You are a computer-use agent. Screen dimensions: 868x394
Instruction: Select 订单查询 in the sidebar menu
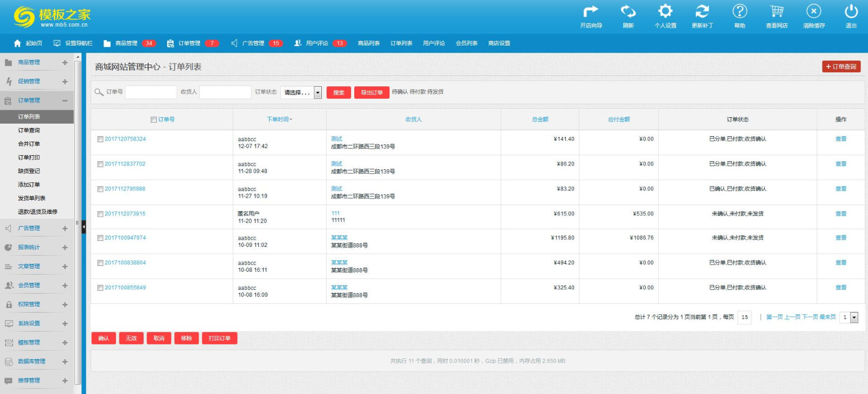pos(29,130)
